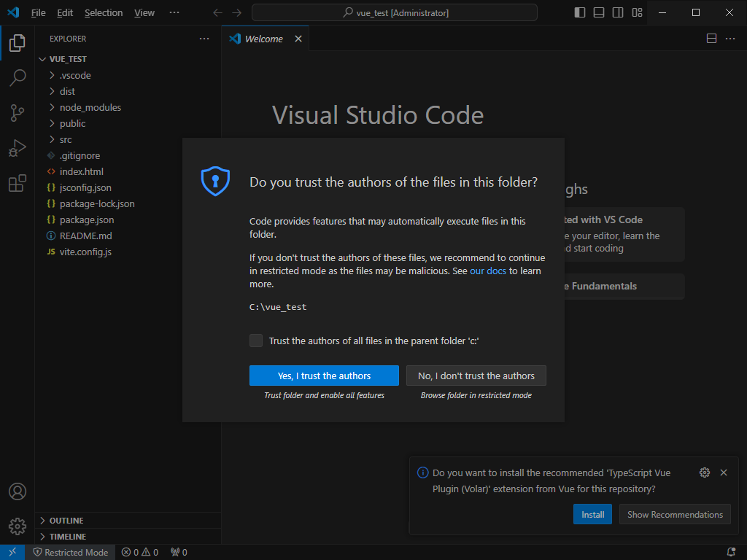Open Explorer Views and More Actions ellipsis
The width and height of the screenshot is (747, 560).
(204, 39)
